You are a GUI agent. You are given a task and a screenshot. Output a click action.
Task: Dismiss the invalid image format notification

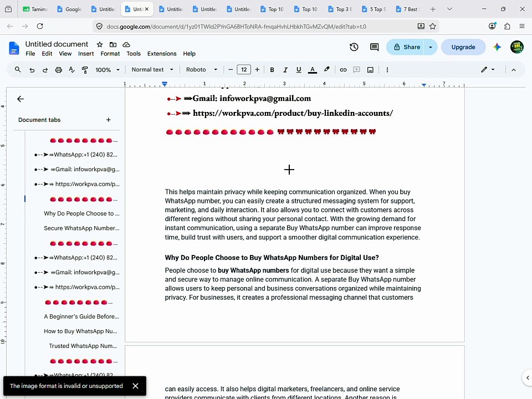135,386
